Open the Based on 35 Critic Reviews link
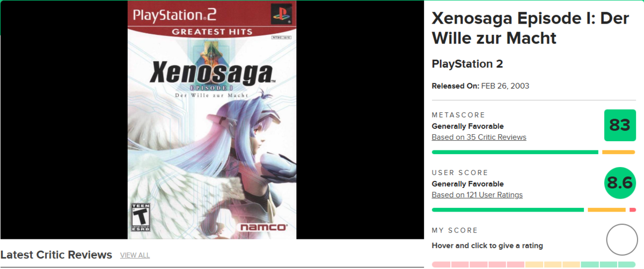This screenshot has height=269, width=644. (x=479, y=137)
